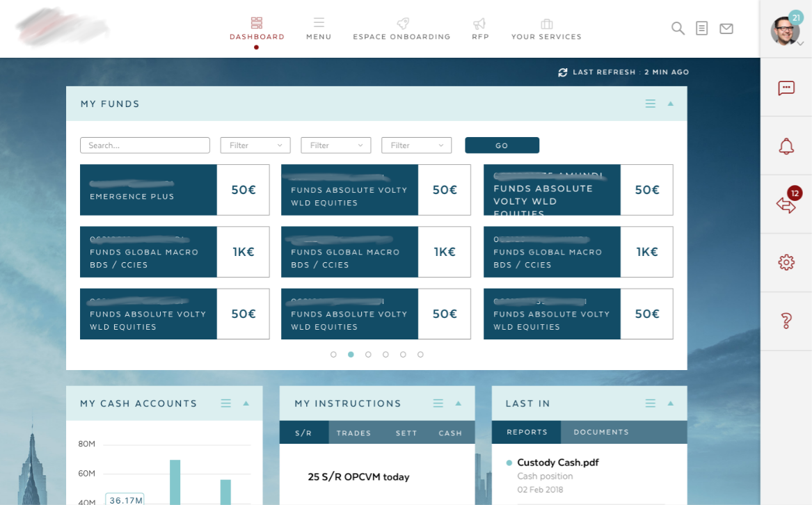The image size is (812, 505).
Task: Refresh data via the Last Refresh icon
Action: coord(563,72)
